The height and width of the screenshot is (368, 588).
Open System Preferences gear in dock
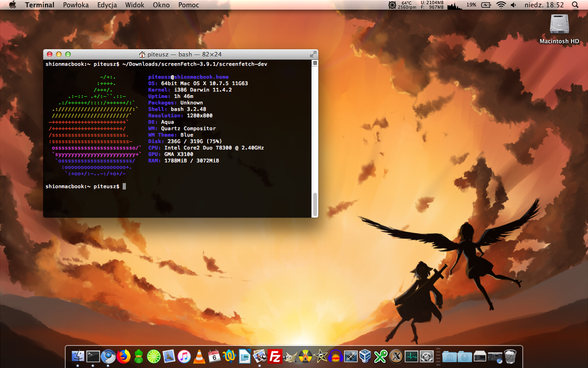[x=426, y=356]
